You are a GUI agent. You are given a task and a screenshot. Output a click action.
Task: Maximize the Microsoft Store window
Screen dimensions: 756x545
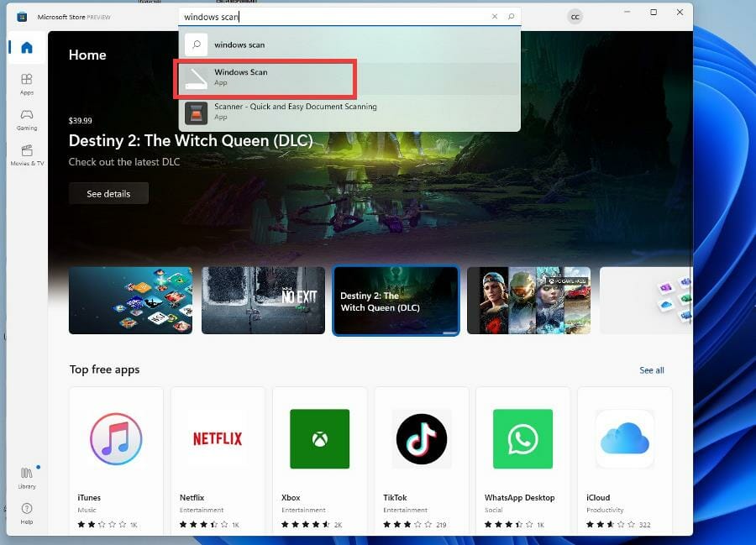point(654,12)
